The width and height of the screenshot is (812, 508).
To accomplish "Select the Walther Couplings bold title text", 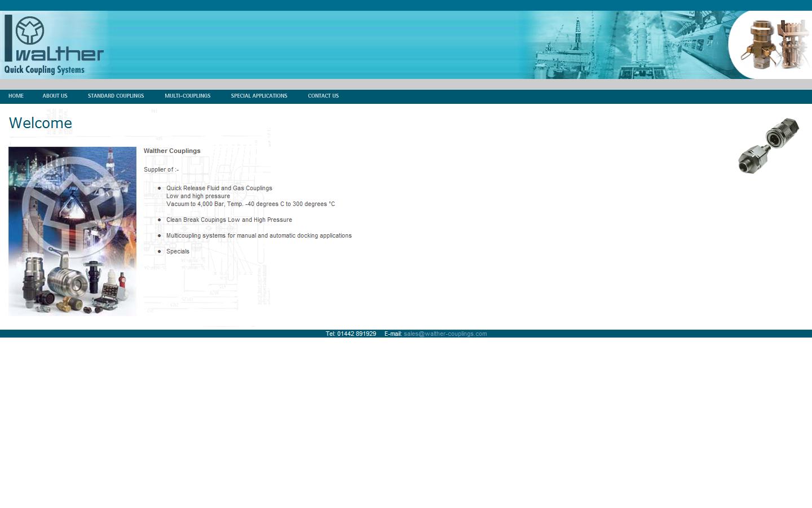I will click(172, 151).
